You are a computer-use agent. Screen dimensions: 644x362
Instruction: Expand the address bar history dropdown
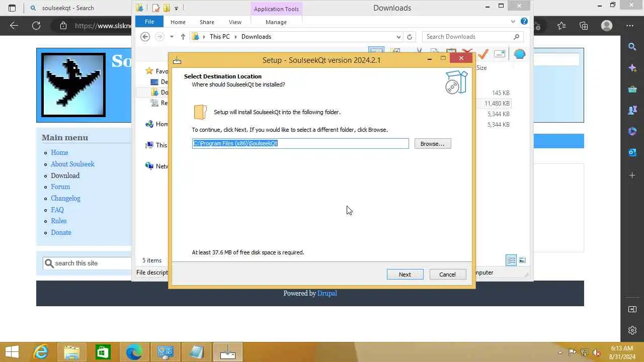coord(398,37)
